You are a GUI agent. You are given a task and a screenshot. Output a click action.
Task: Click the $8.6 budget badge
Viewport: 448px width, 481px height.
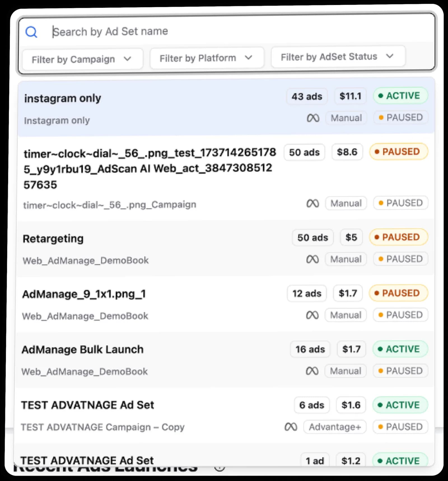coord(347,152)
